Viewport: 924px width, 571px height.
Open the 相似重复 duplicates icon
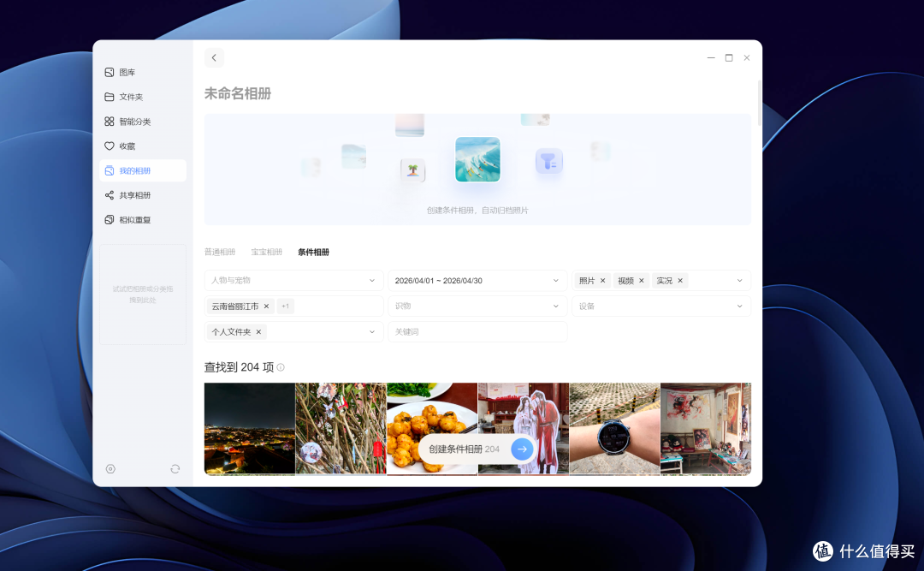click(109, 219)
